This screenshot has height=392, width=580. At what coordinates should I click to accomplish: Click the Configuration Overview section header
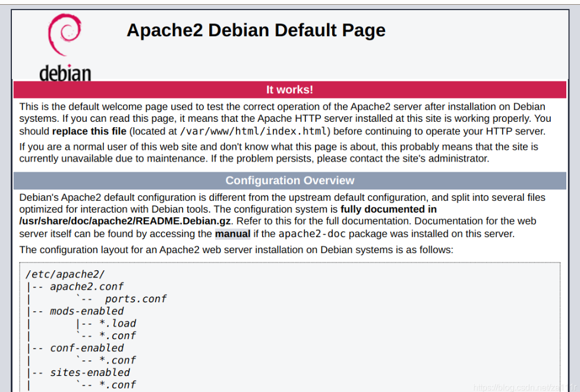(289, 181)
